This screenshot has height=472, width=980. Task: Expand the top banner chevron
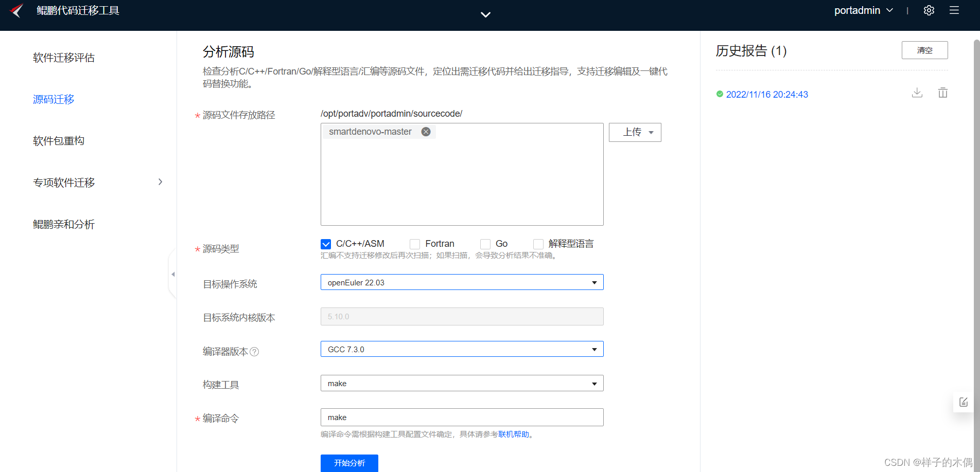click(485, 14)
